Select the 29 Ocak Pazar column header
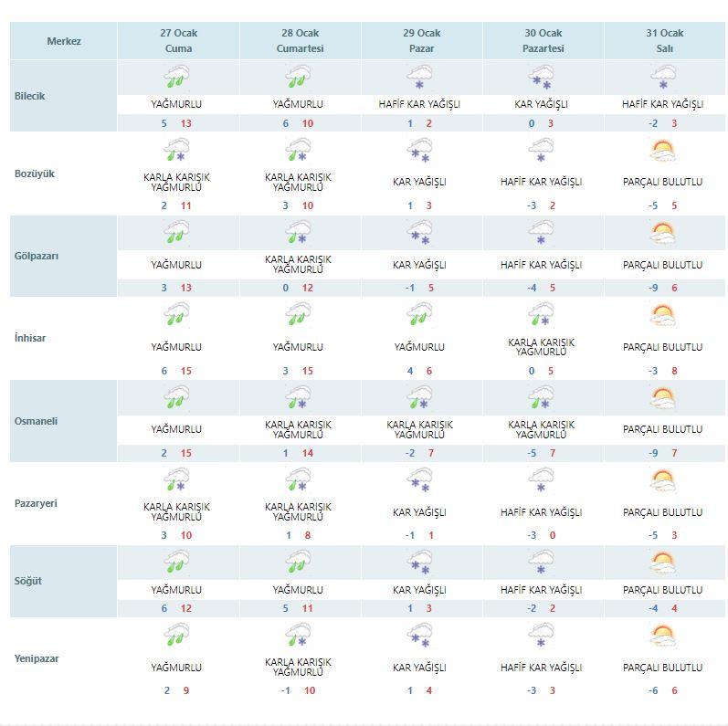 point(422,41)
